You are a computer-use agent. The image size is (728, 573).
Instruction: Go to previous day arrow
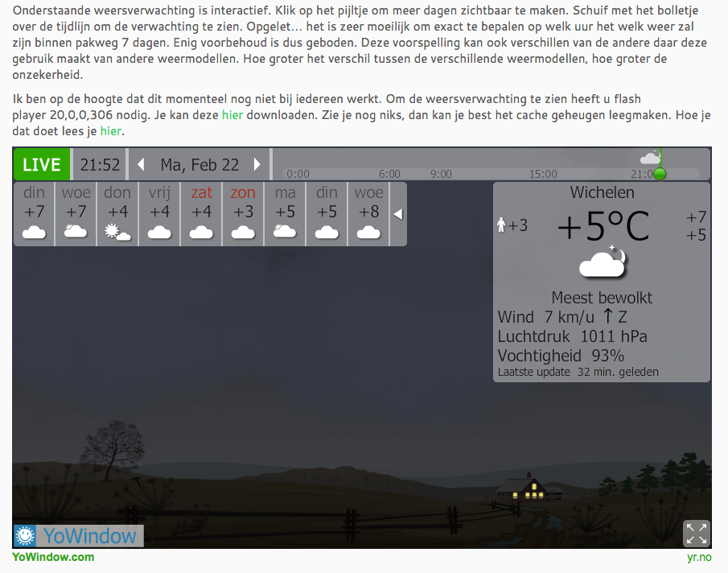141,165
